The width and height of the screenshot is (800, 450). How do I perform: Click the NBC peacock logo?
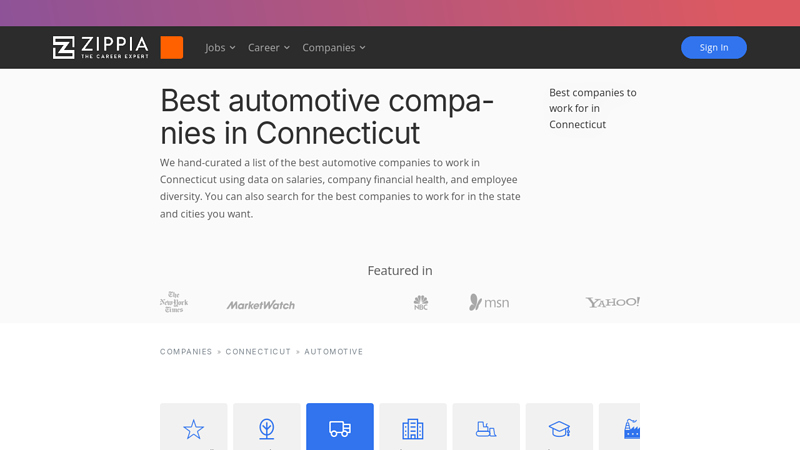point(421,303)
